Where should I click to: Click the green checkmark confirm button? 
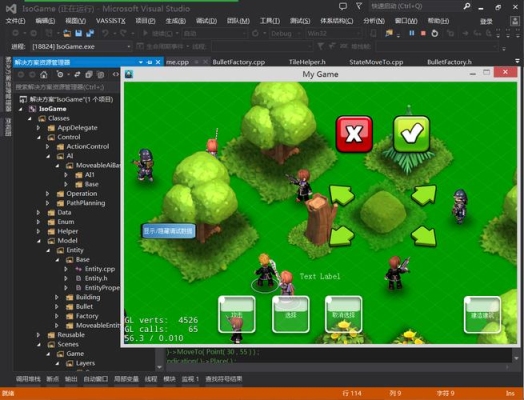[411, 134]
